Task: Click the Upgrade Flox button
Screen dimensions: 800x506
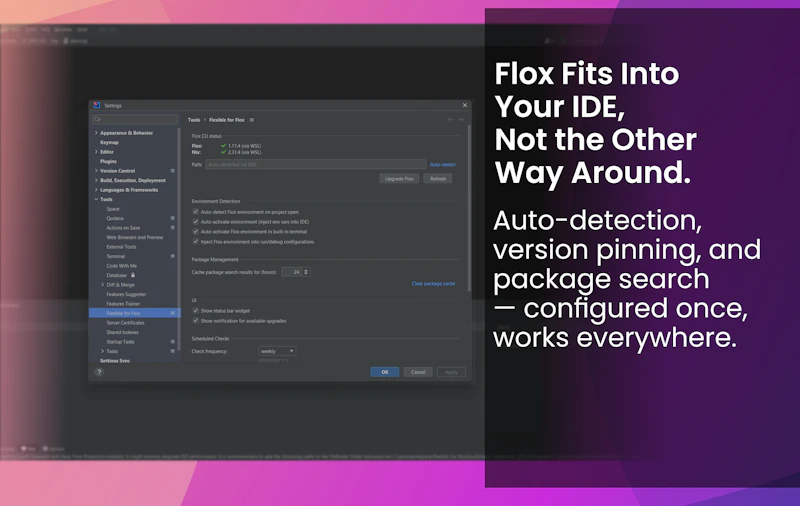Action: (399, 179)
